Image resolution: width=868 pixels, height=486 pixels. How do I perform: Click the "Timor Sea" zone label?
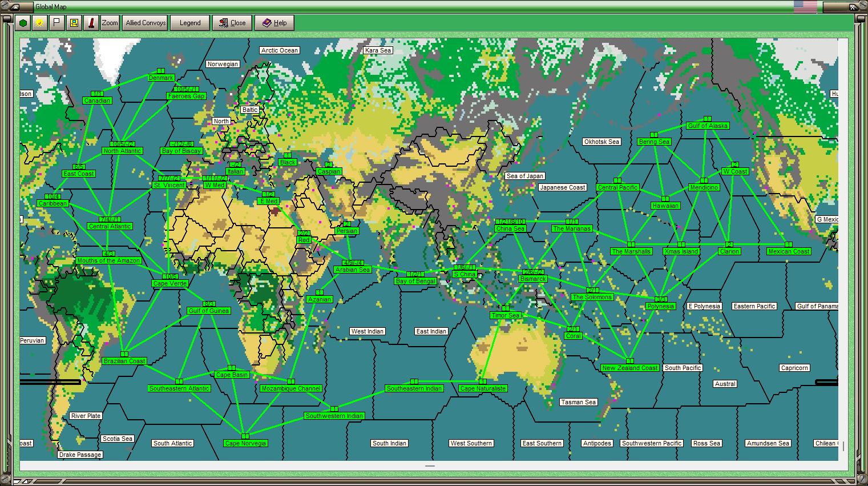pyautogui.click(x=506, y=315)
